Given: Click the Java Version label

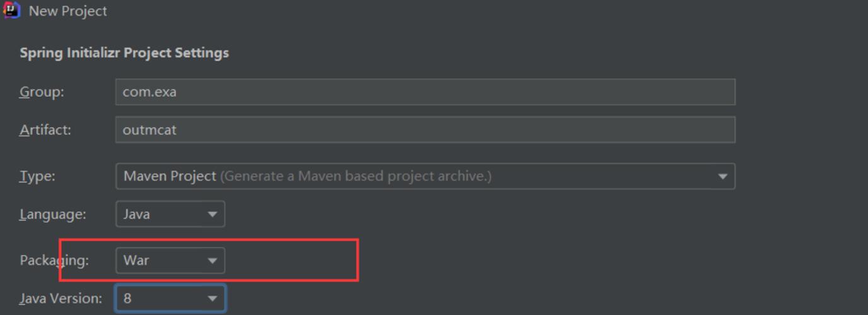Looking at the screenshot, I should [61, 298].
